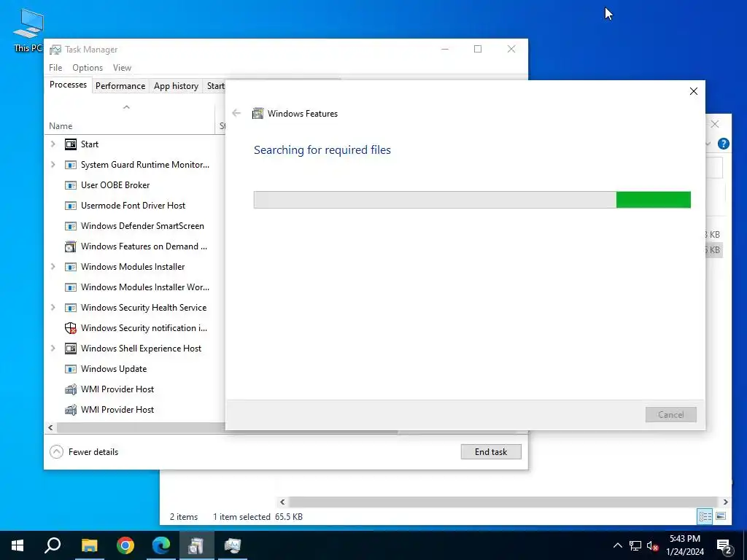747x560 pixels.
Task: Open the blue help icon in background window
Action: tap(723, 144)
